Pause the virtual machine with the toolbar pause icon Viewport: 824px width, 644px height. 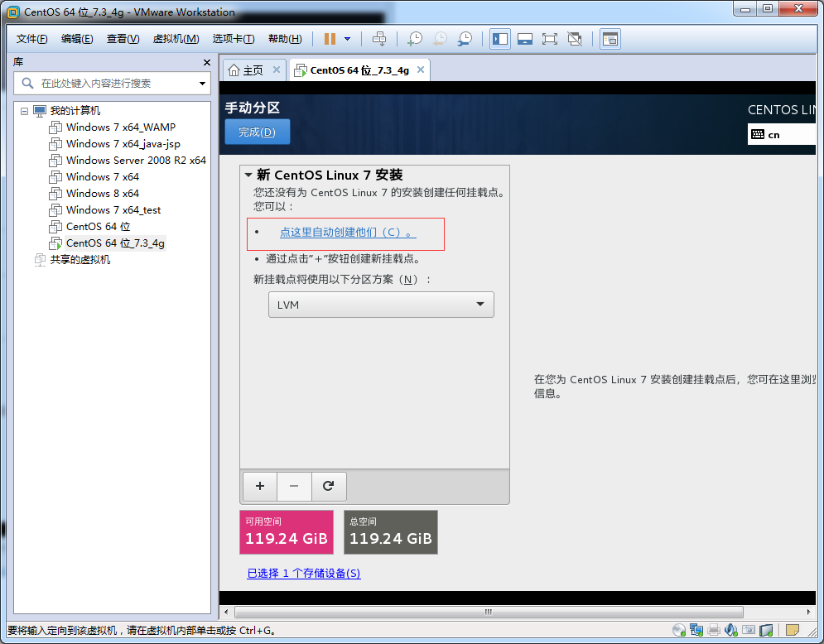tap(330, 39)
